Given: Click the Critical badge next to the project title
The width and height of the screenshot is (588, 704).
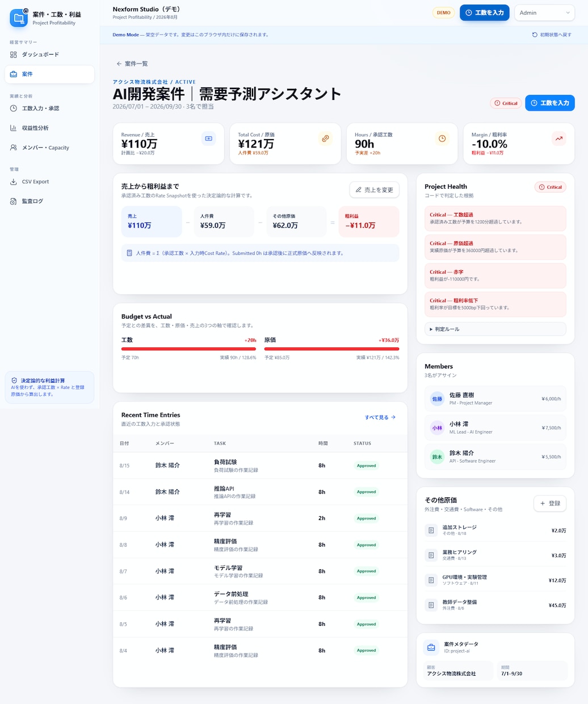Looking at the screenshot, I should click(506, 103).
